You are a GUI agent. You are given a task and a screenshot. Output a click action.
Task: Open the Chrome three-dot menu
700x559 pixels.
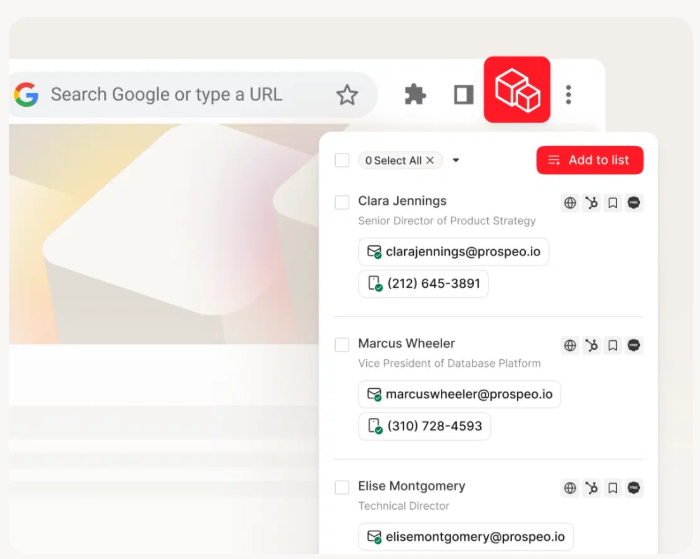click(x=568, y=95)
